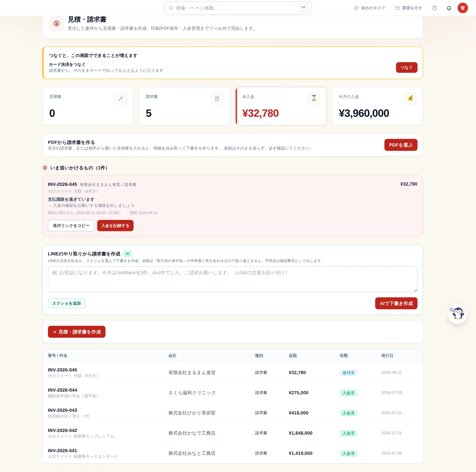Click money bag icon on 今月の入金 card
Screen dimensions: 476x472
(410, 98)
